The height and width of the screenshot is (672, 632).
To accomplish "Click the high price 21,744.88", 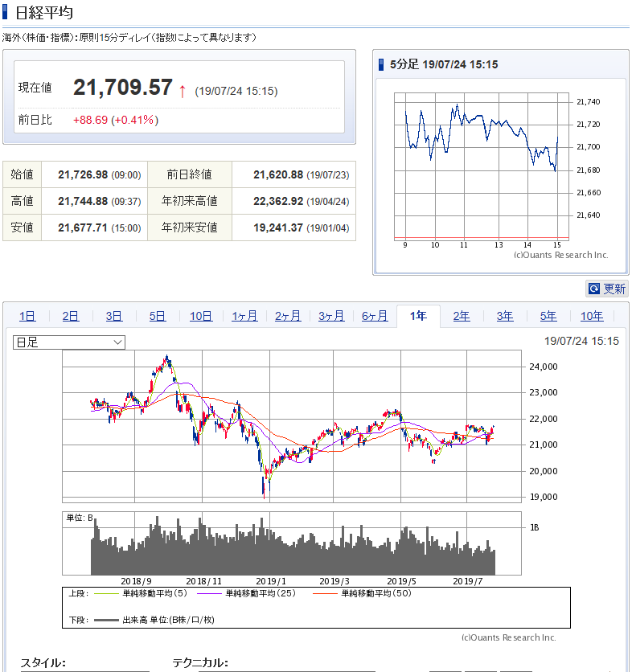I will click(83, 202).
